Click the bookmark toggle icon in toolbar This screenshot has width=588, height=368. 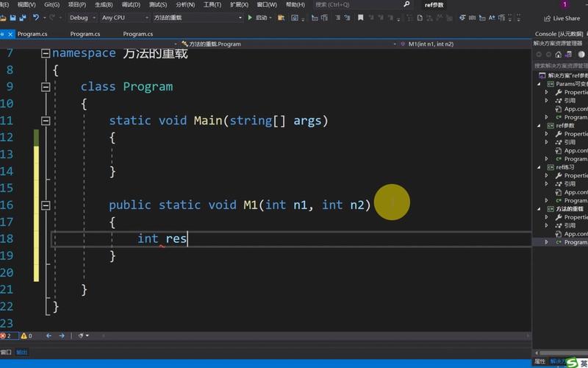point(360,17)
